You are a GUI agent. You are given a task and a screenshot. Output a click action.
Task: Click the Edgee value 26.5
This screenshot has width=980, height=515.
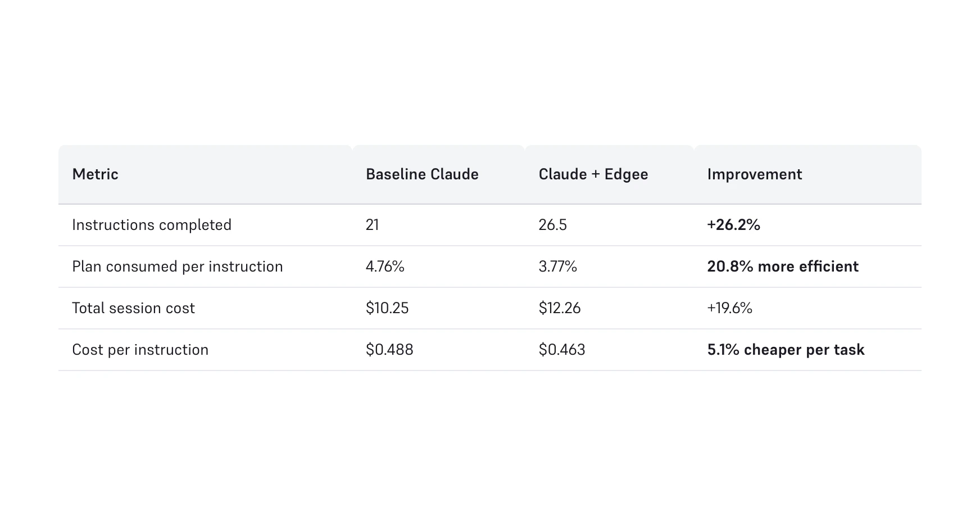(x=552, y=225)
